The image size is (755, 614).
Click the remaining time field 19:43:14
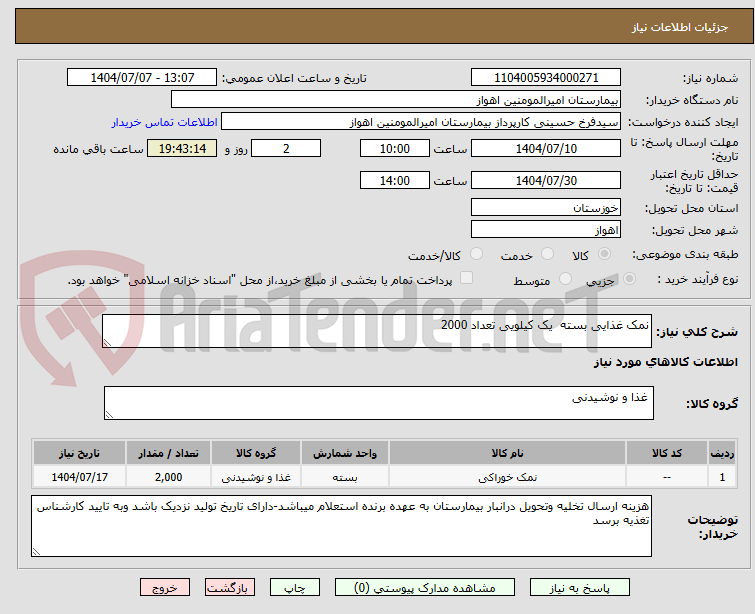coord(182,148)
